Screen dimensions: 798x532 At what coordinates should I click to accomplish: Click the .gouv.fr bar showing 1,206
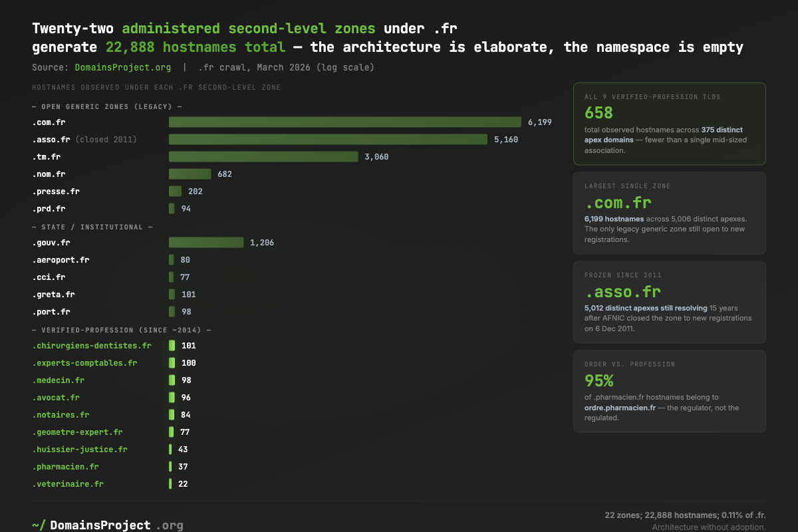click(x=206, y=243)
